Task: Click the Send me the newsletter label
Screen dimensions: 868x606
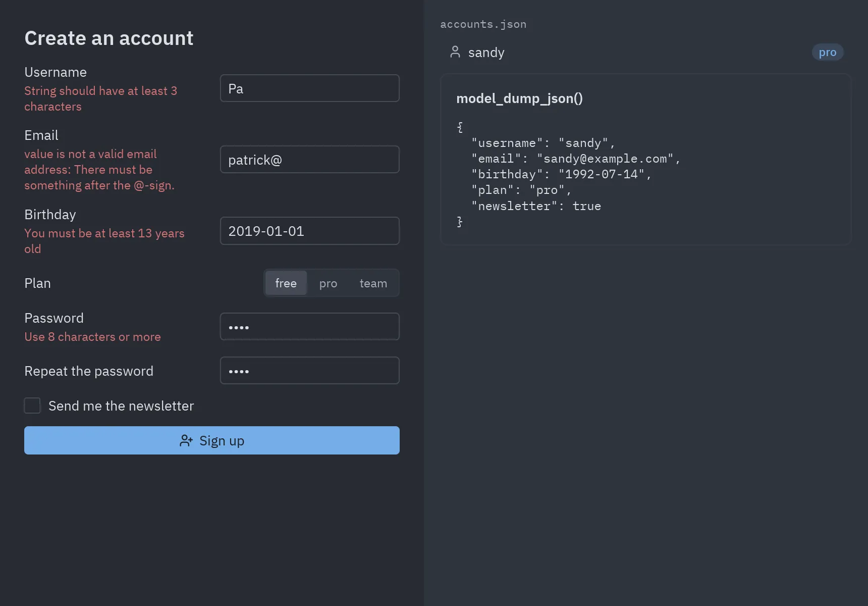Action: point(121,406)
